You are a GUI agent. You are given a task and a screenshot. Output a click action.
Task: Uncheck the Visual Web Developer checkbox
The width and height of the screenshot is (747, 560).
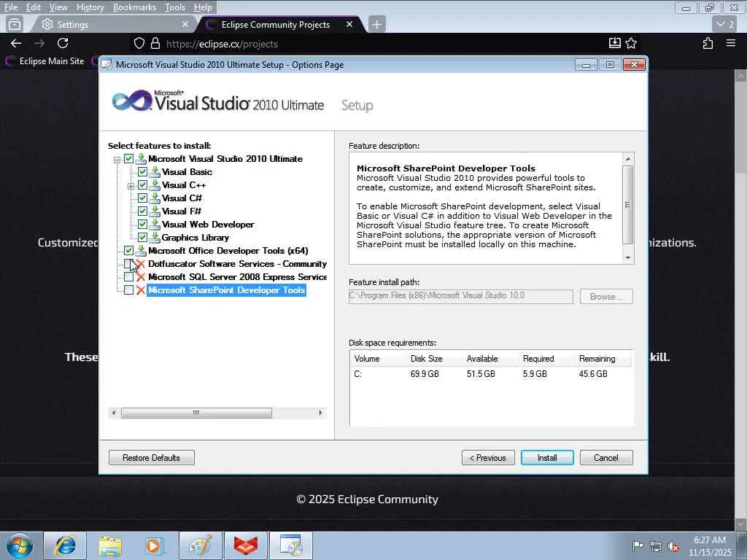click(x=142, y=225)
